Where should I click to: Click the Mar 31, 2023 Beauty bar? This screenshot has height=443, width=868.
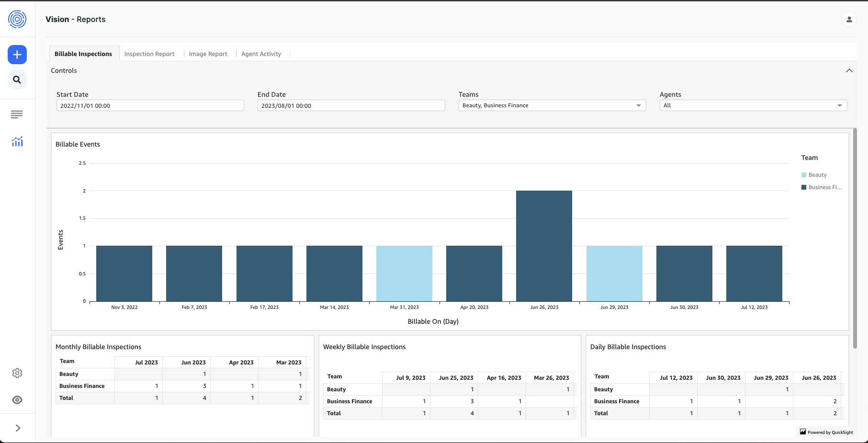point(404,273)
